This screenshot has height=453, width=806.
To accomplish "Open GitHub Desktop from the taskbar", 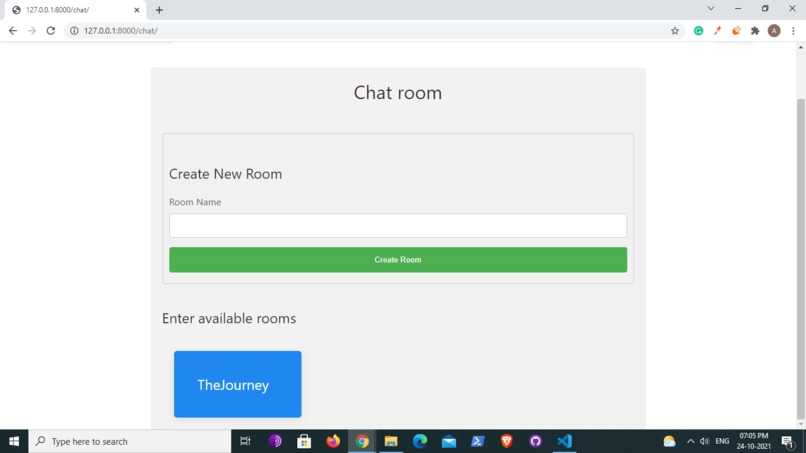I will click(x=536, y=441).
